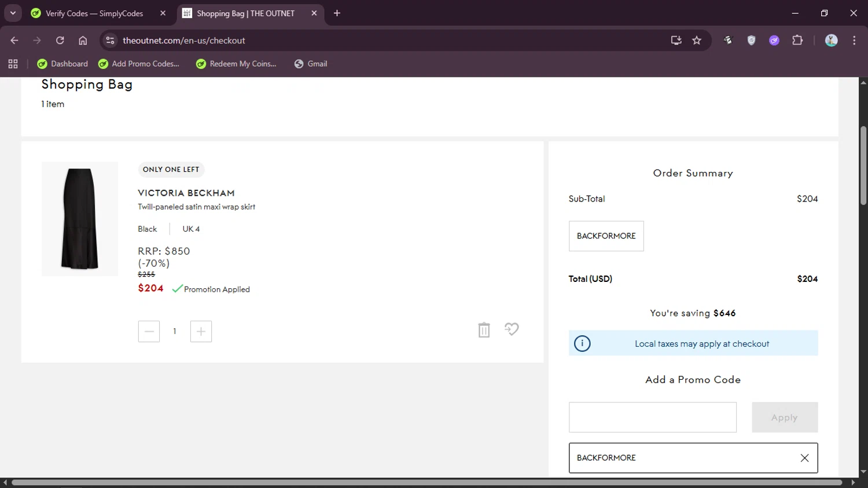This screenshot has width=868, height=488.
Task: Restore down the browser window
Action: [824, 13]
